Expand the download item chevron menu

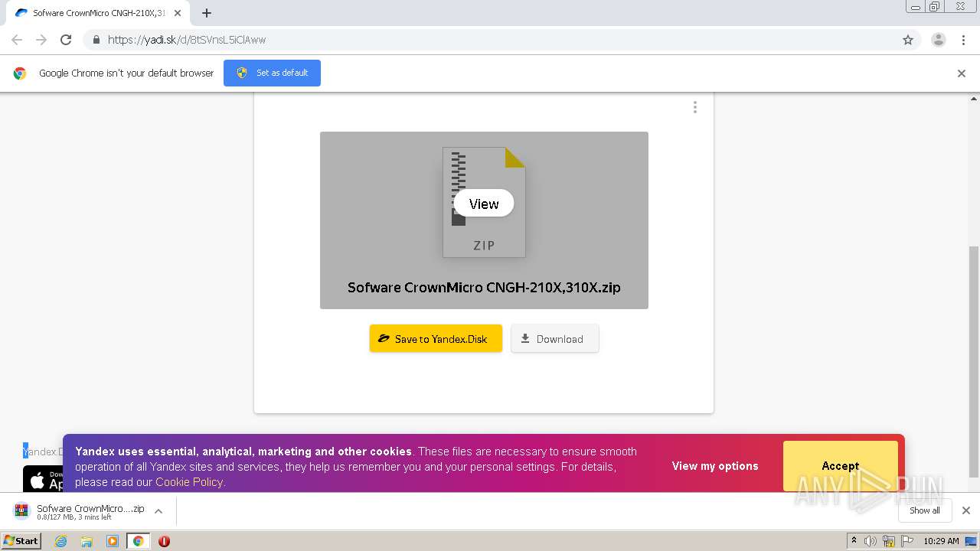coord(158,511)
